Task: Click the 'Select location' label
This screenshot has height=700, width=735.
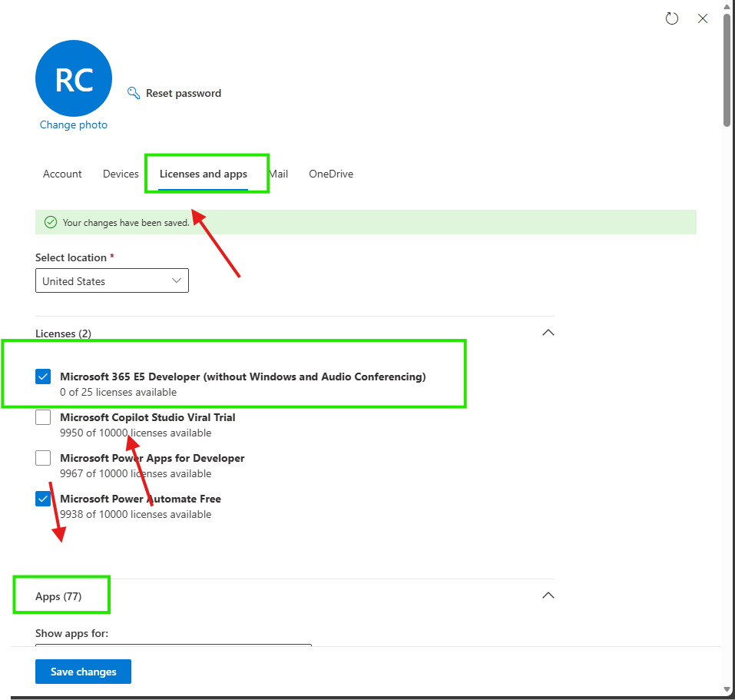Action: 71,257
